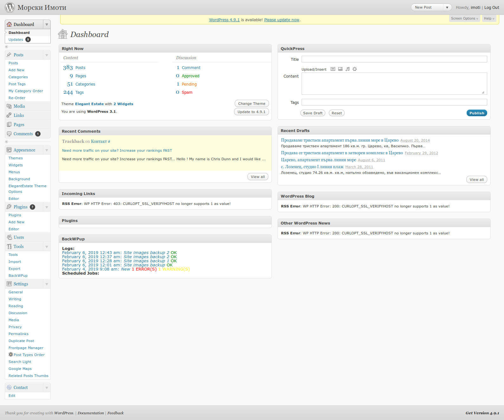Open Documentation link in footer

91,413
